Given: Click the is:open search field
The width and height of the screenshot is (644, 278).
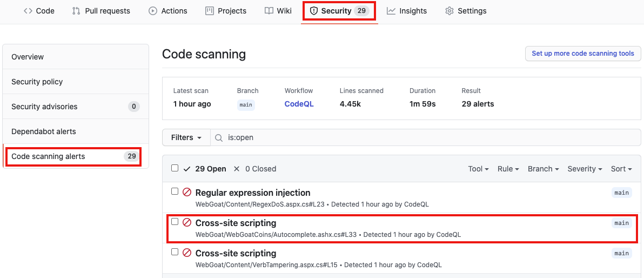Looking at the screenshot, I should click(x=426, y=137).
